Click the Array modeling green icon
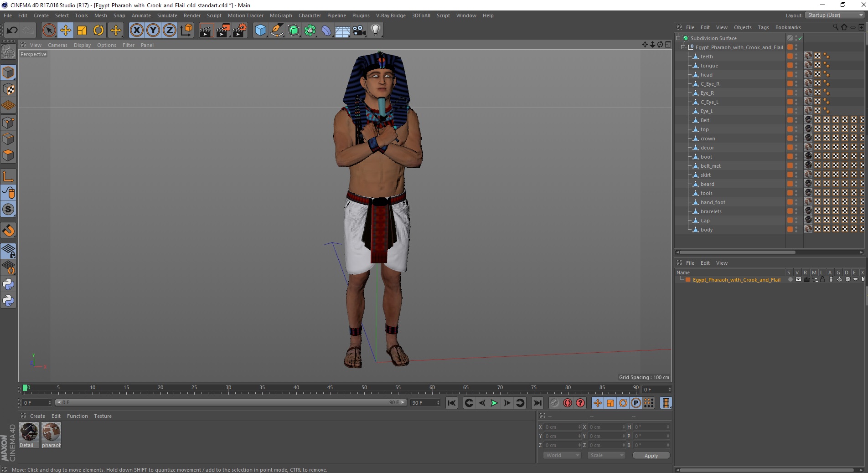Screen dimensions: 868x473 click(x=310, y=31)
